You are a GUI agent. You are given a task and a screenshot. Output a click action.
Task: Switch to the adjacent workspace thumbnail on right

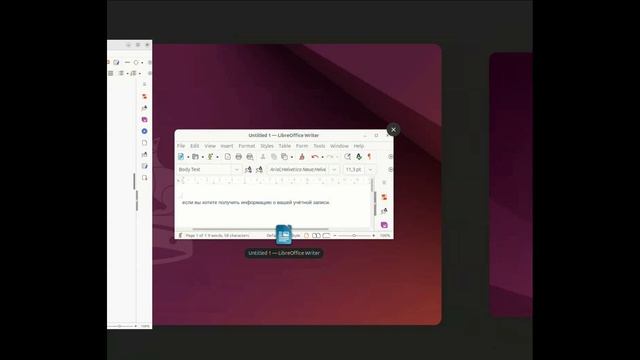pyautogui.click(x=511, y=184)
